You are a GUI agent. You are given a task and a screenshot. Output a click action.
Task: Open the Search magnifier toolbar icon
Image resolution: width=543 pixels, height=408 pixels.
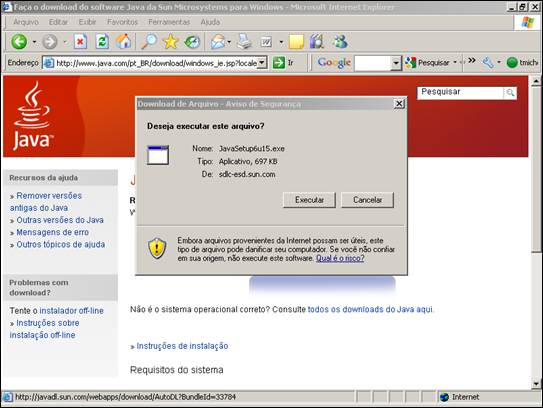pyautogui.click(x=149, y=42)
